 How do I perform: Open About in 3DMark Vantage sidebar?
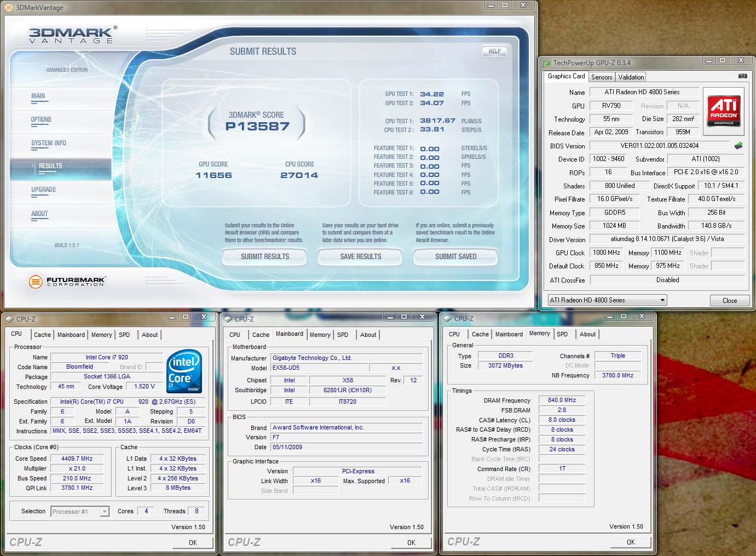[x=39, y=214]
